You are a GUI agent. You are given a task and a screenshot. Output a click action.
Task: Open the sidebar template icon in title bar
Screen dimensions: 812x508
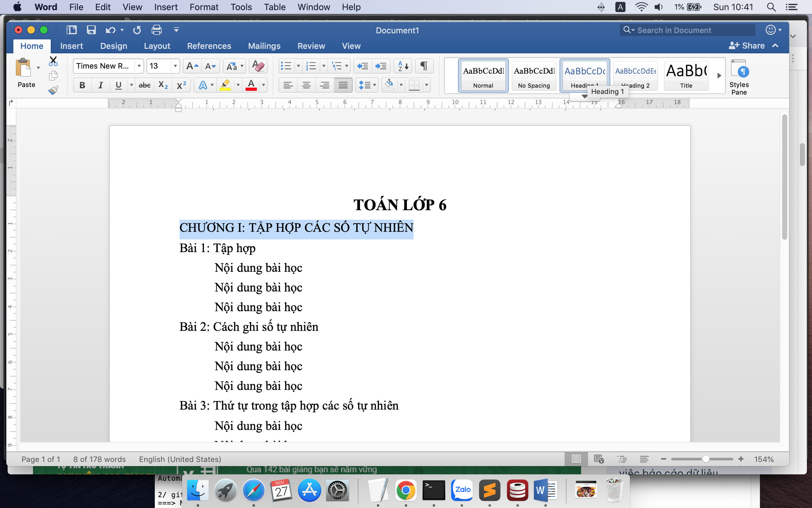[x=71, y=30]
